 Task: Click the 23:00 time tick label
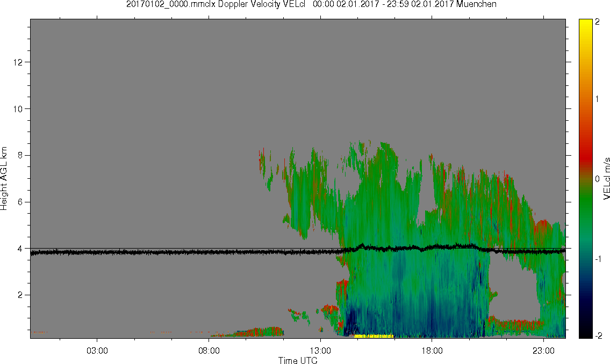(x=543, y=351)
